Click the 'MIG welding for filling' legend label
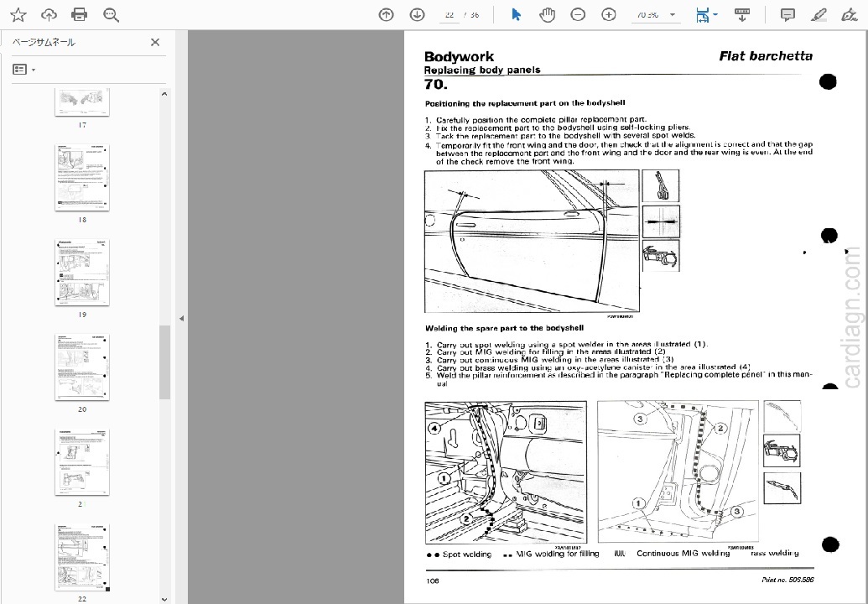Screen dimensions: 868x604 pyautogui.click(x=558, y=553)
